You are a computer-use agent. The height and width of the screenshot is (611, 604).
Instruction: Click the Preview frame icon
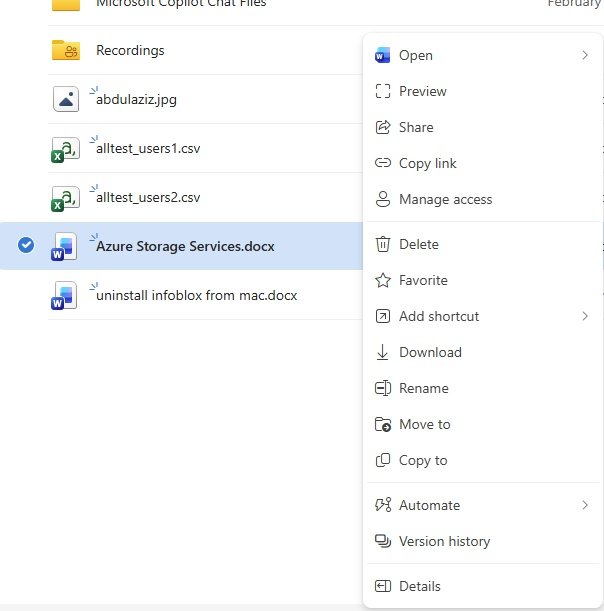[x=383, y=91]
